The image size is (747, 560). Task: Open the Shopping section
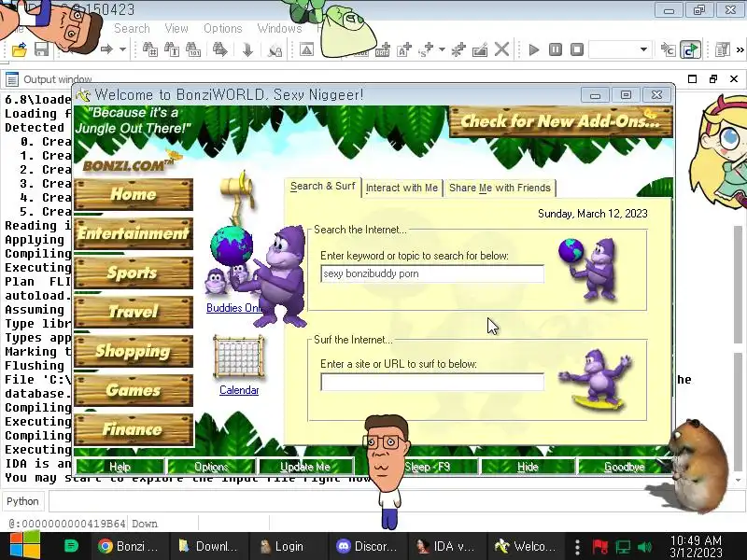click(x=134, y=351)
